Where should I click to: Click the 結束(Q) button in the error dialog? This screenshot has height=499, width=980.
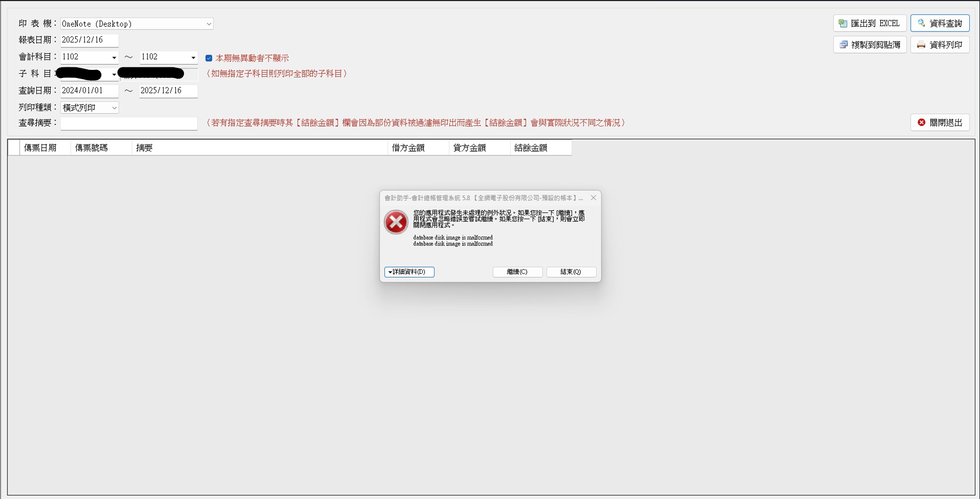click(571, 272)
